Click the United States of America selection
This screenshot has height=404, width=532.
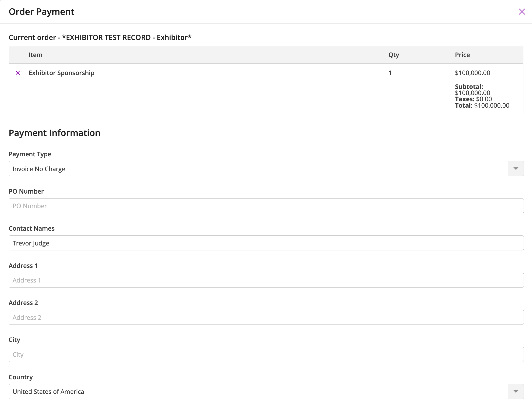[258, 391]
